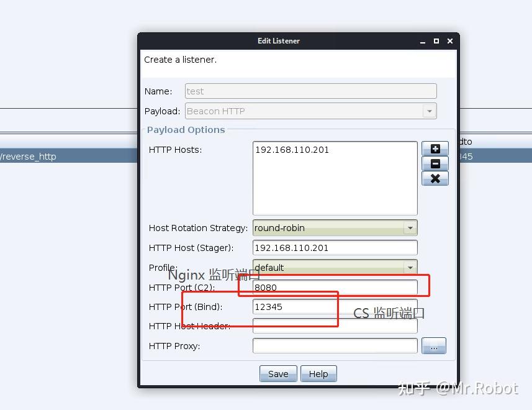Image resolution: width=532 pixels, height=410 pixels.
Task: Clear all HTTP hosts with X icon
Action: tap(435, 178)
